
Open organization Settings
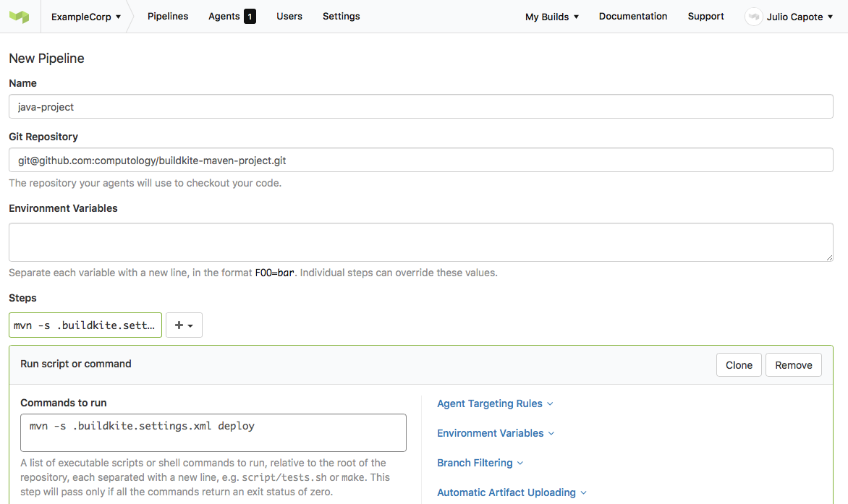tap(341, 16)
